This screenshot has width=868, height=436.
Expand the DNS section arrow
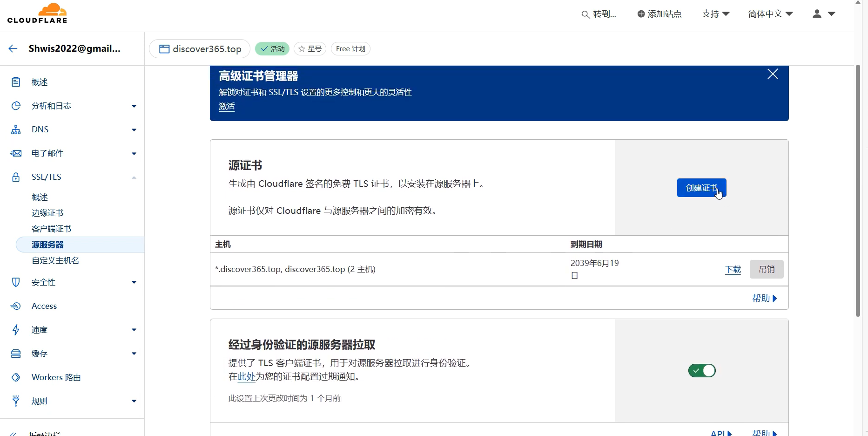pos(134,130)
